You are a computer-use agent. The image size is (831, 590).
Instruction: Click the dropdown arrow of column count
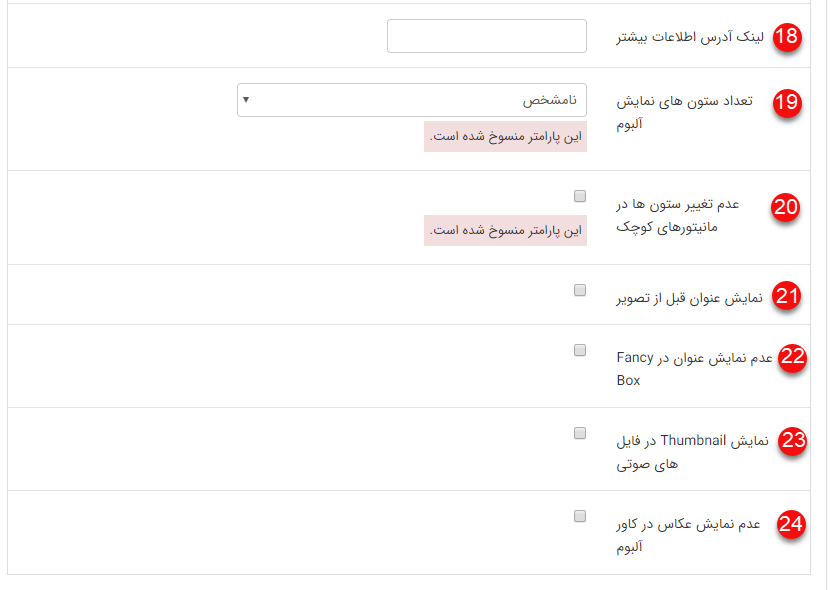[x=247, y=100]
